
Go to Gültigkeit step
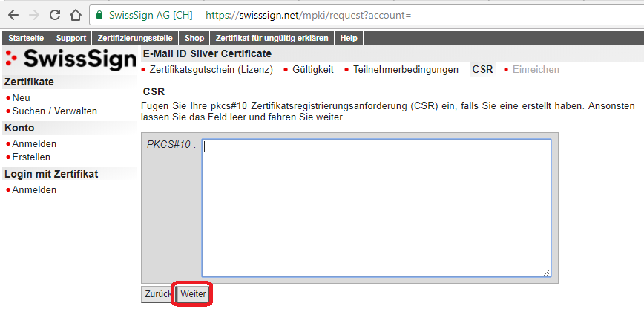click(313, 70)
